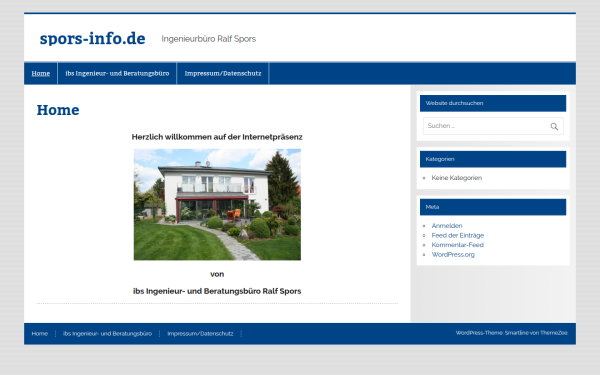Open the Anmelden link
Image resolution: width=600 pixels, height=375 pixels.
(x=447, y=226)
